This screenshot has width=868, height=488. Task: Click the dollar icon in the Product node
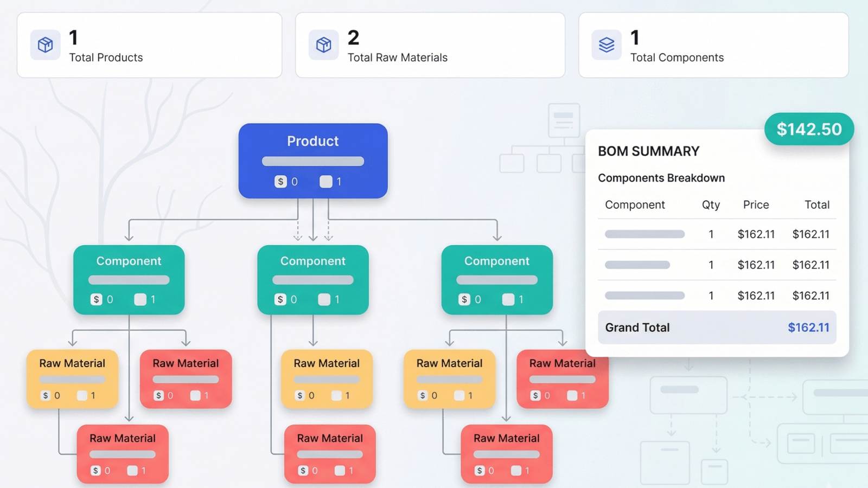(280, 182)
